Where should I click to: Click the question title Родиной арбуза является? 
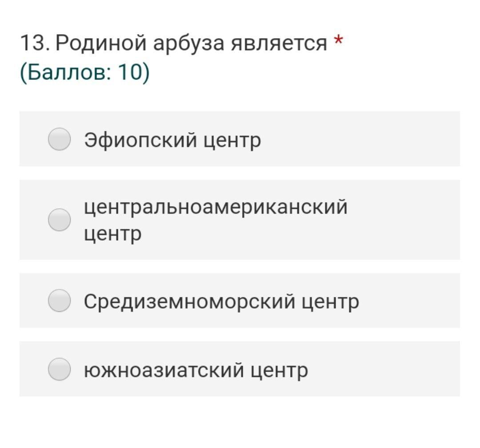192,43
